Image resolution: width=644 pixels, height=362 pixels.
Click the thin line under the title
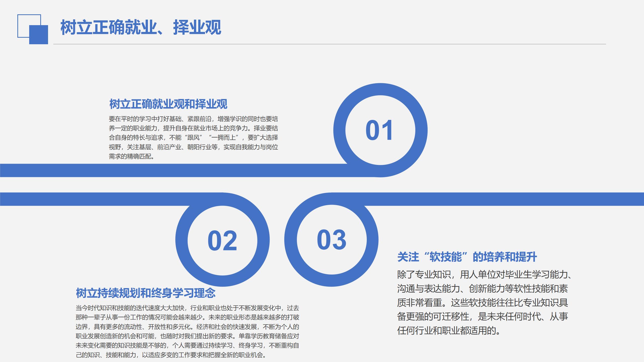(327, 44)
